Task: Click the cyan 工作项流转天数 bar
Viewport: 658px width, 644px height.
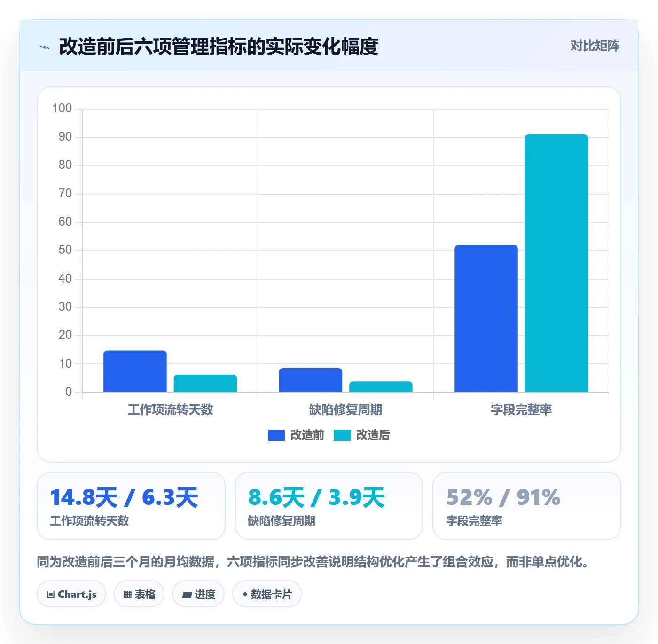Action: tap(205, 383)
